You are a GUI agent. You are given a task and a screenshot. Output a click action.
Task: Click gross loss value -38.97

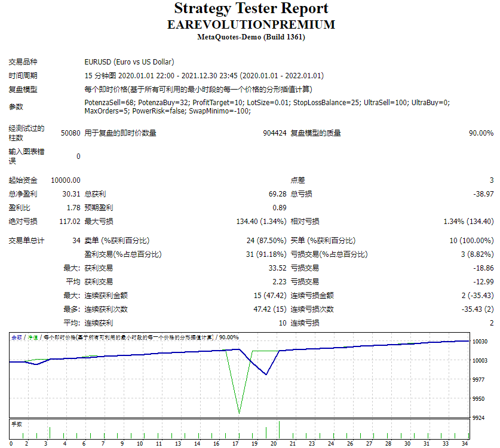pyautogui.click(x=483, y=194)
